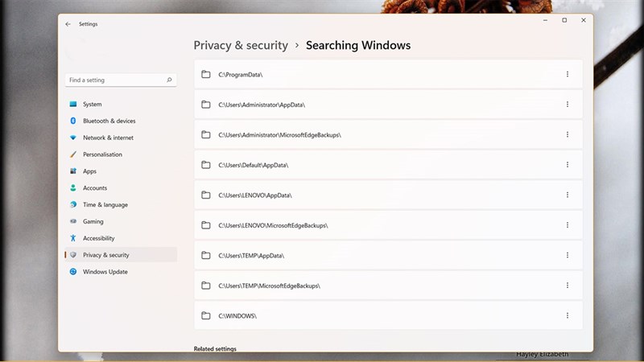The image size is (644, 362).
Task: Navigate back to Privacy & security breadcrumb
Action: (x=241, y=46)
